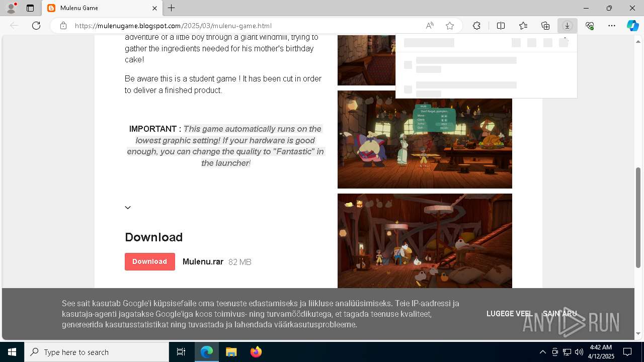Click the scrollbar down arrow

[638, 334]
